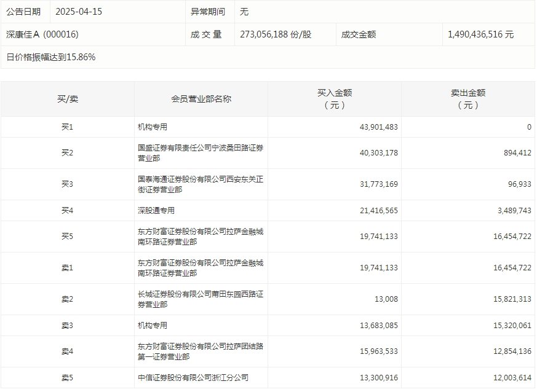Image resolution: width=537 pixels, height=392 pixels.
Task: Open 长城证券莆田东园西路证券营业部 entry
Action: coord(201,299)
